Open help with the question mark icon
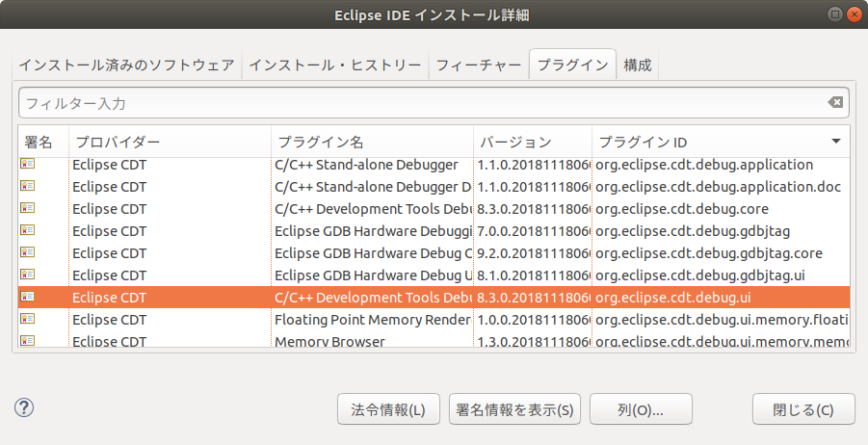The height and width of the screenshot is (445, 868). (24, 408)
